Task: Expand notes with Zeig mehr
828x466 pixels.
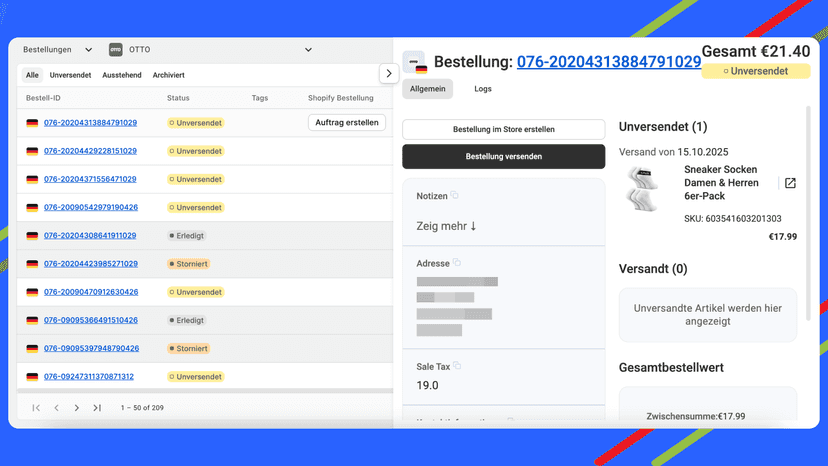Action: (x=446, y=226)
